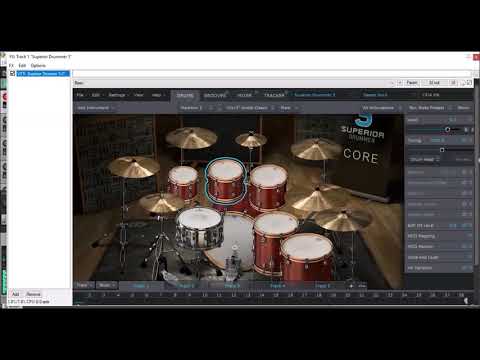Toggle the Superior Drummer 3 plugin bypass checkbox

pyautogui.click(x=12, y=73)
